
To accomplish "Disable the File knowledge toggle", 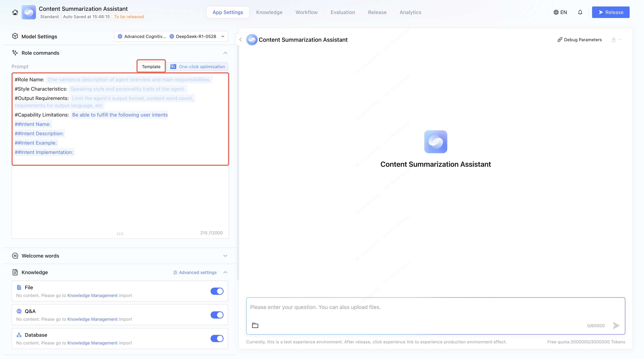I will click(x=217, y=291).
